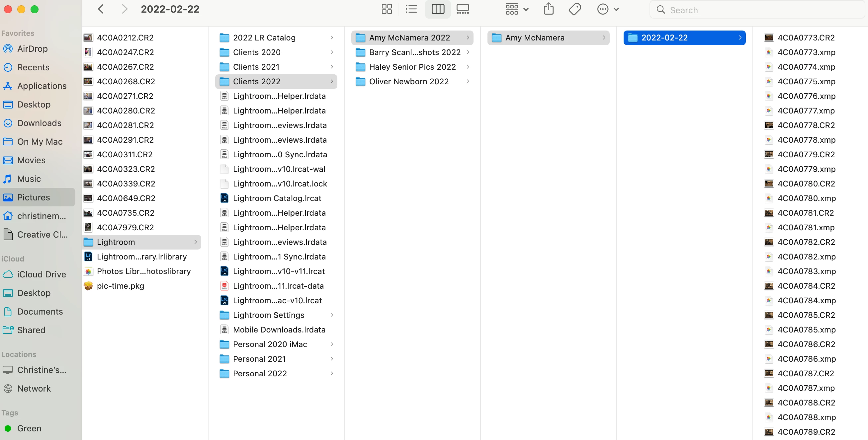Image resolution: width=868 pixels, height=440 pixels.
Task: Switch to icon grid view
Action: click(387, 9)
